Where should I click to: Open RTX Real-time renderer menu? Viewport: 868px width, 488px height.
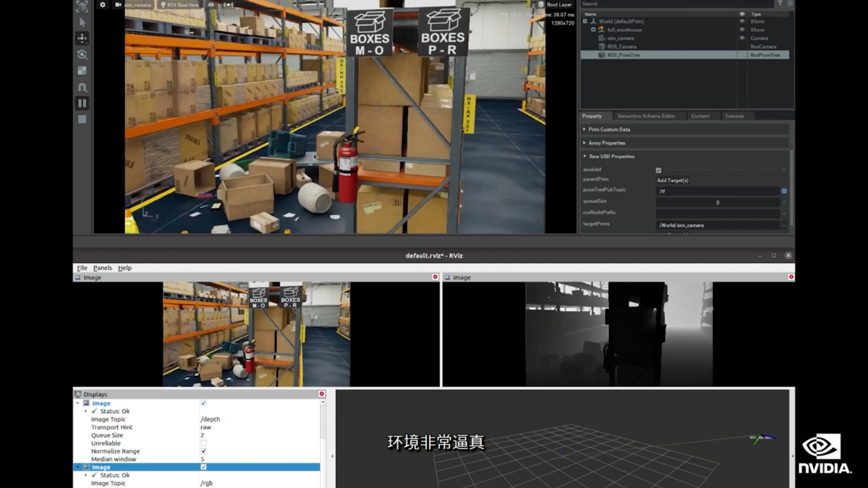(x=180, y=5)
